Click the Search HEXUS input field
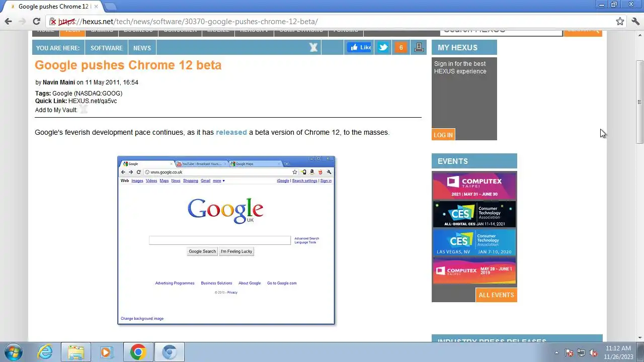 [501, 32]
